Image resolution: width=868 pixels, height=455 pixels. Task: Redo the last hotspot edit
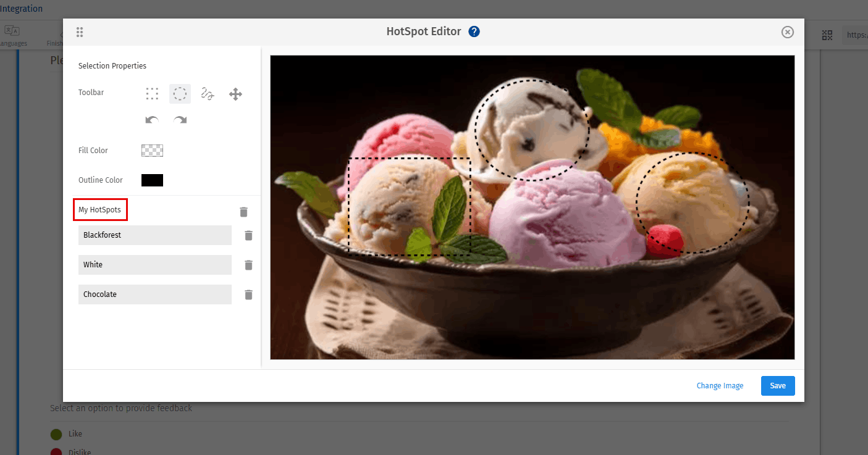click(x=180, y=119)
